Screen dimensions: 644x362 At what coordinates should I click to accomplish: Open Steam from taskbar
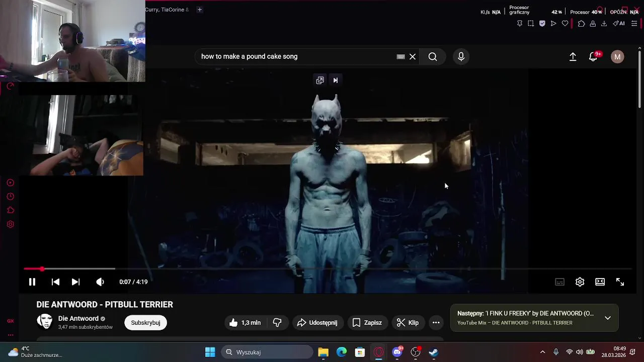pos(434,352)
